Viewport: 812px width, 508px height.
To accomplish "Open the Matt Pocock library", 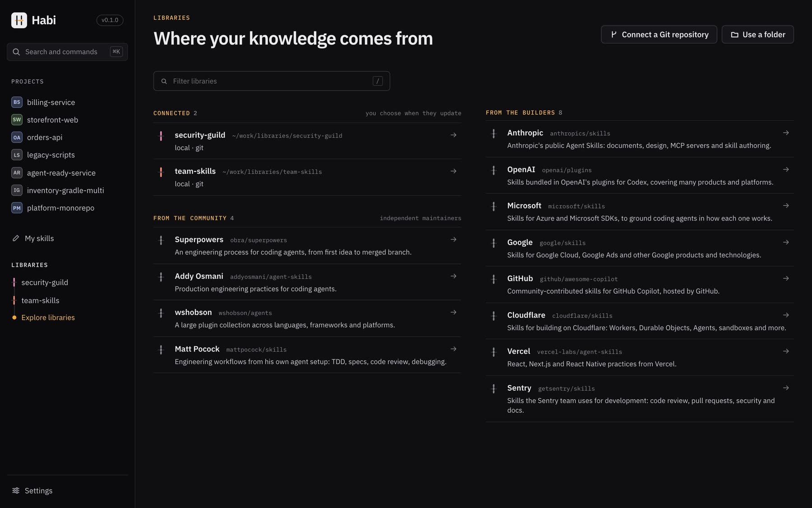I will 307,355.
